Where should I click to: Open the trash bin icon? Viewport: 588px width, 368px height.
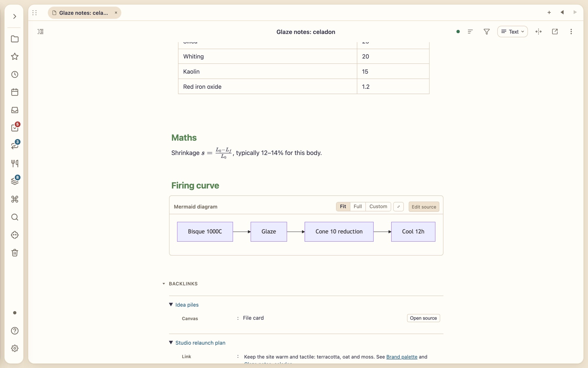[15, 253]
